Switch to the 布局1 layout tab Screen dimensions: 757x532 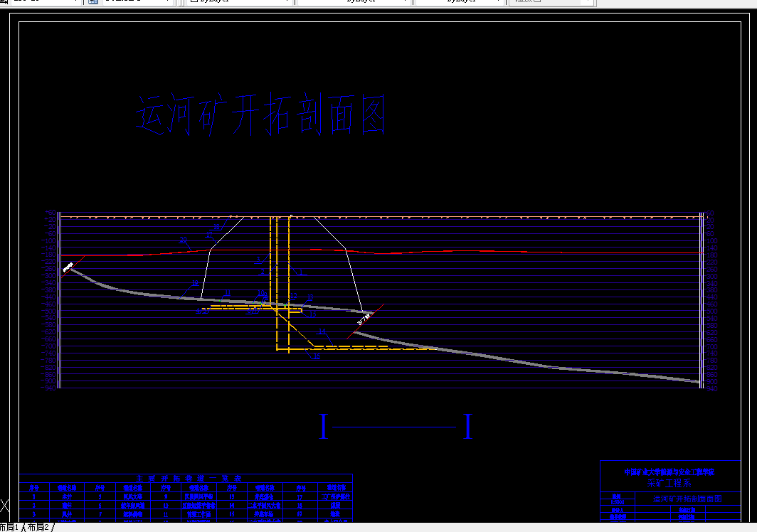pos(9,527)
